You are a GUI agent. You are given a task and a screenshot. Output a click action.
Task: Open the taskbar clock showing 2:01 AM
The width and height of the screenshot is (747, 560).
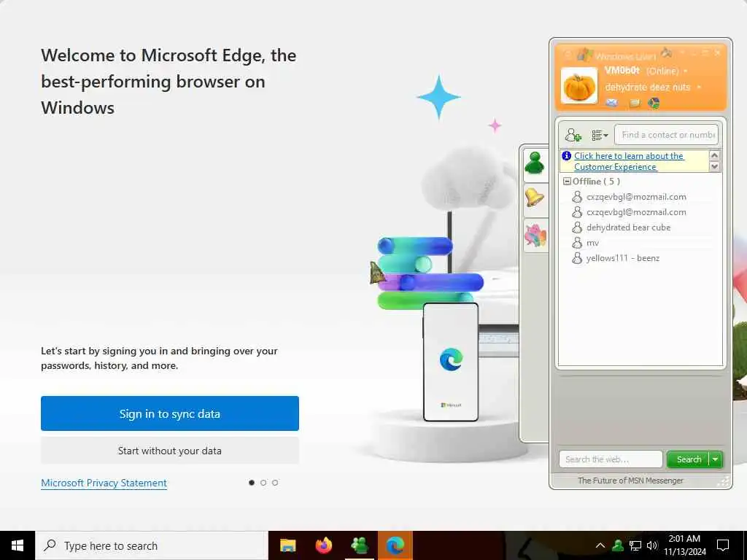[684, 545]
